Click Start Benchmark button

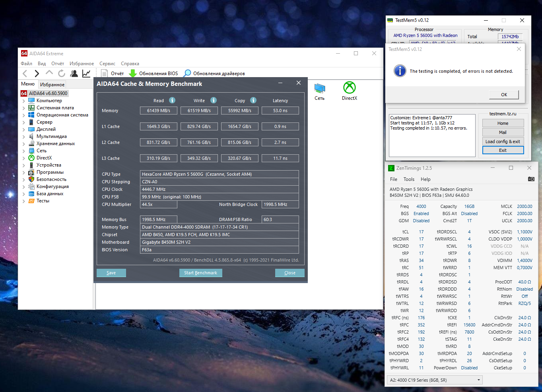201,273
